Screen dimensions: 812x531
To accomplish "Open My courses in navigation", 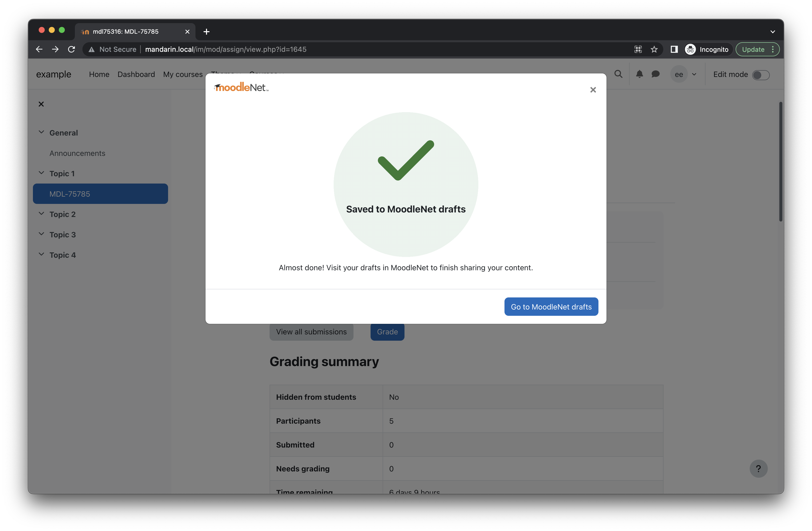I will [183, 74].
